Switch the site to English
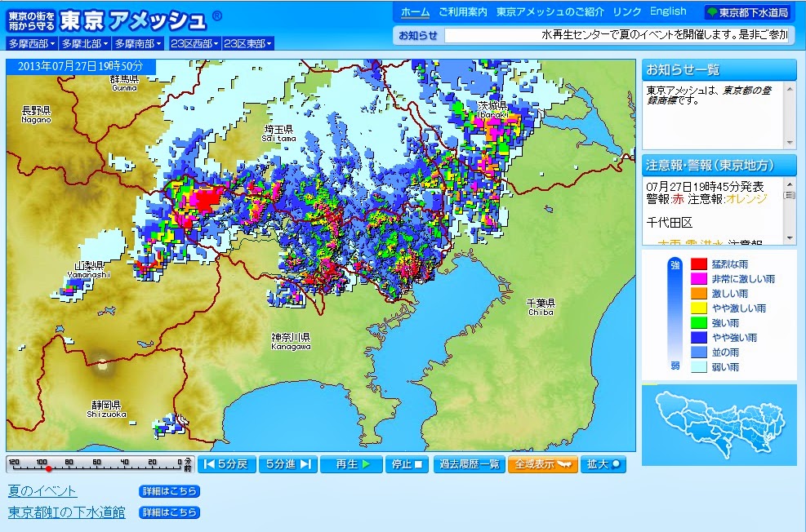The width and height of the screenshot is (806, 532). 668,11
